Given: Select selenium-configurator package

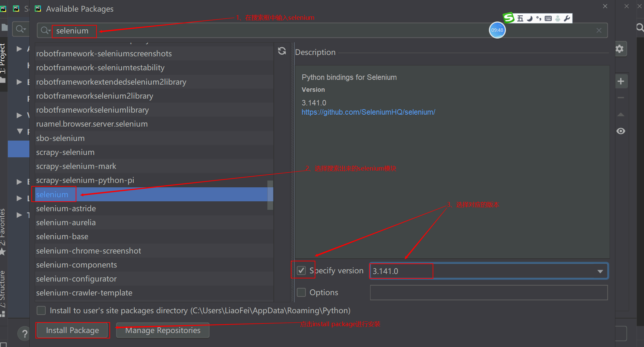Looking at the screenshot, I should click(154, 279).
